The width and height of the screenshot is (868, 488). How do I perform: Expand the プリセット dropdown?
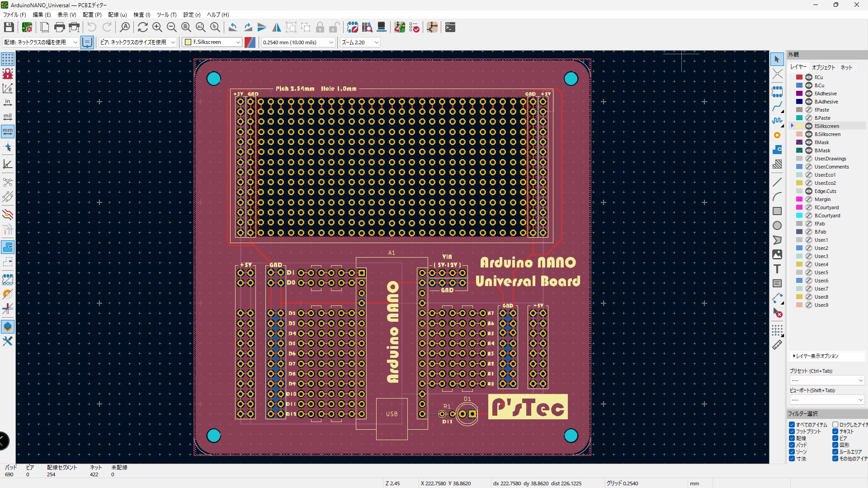(826, 380)
